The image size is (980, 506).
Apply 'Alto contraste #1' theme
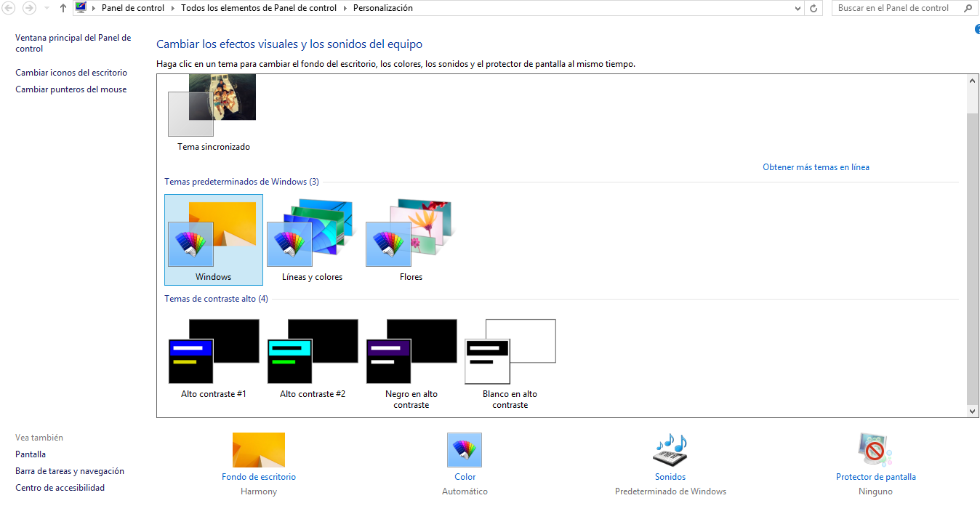click(x=214, y=358)
